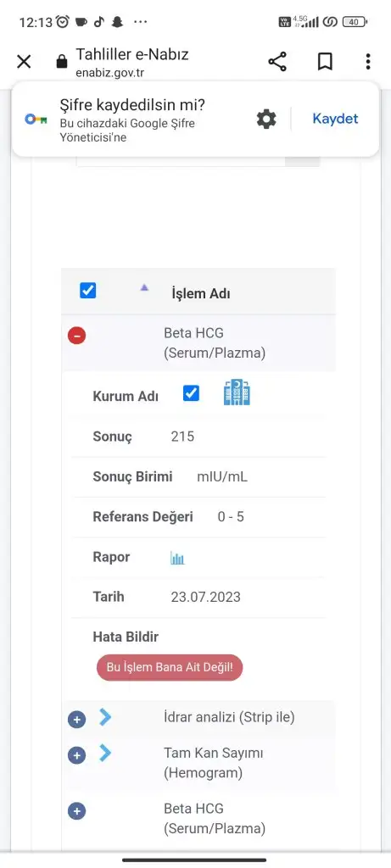Bookmark this page with the bookmark icon
391x868 pixels.
[x=325, y=61]
